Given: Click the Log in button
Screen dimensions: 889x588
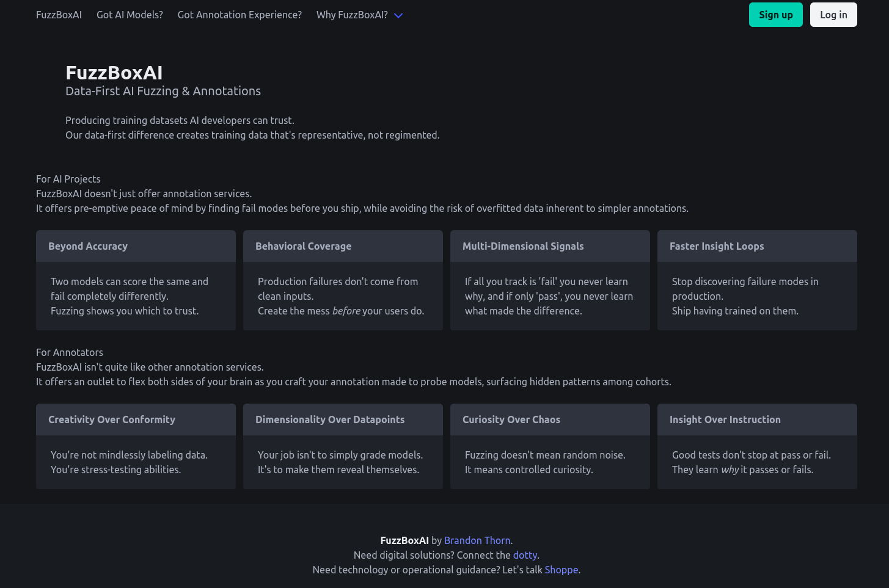Looking at the screenshot, I should pos(833,15).
